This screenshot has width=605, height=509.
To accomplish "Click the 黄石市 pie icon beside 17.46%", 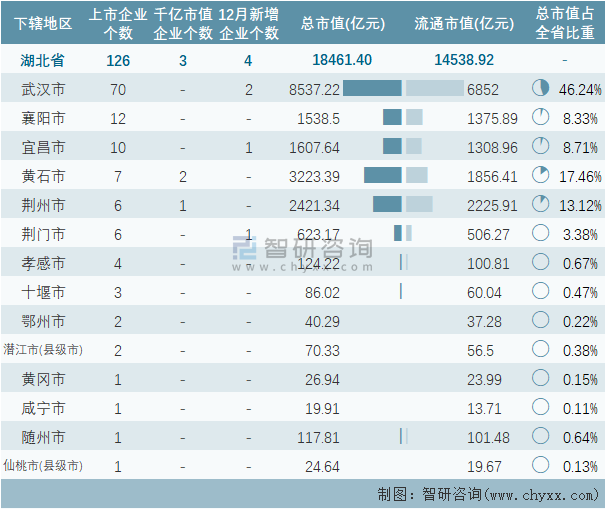I will click(x=541, y=176).
